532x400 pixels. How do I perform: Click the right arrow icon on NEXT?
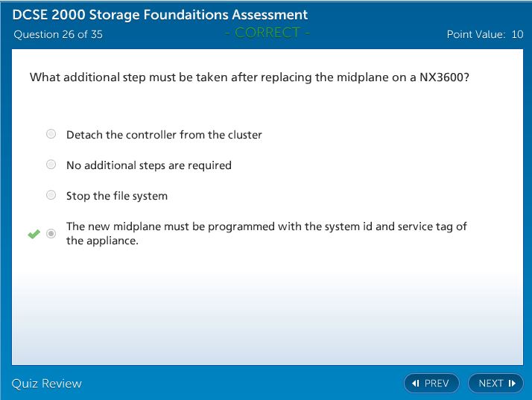[512, 384]
